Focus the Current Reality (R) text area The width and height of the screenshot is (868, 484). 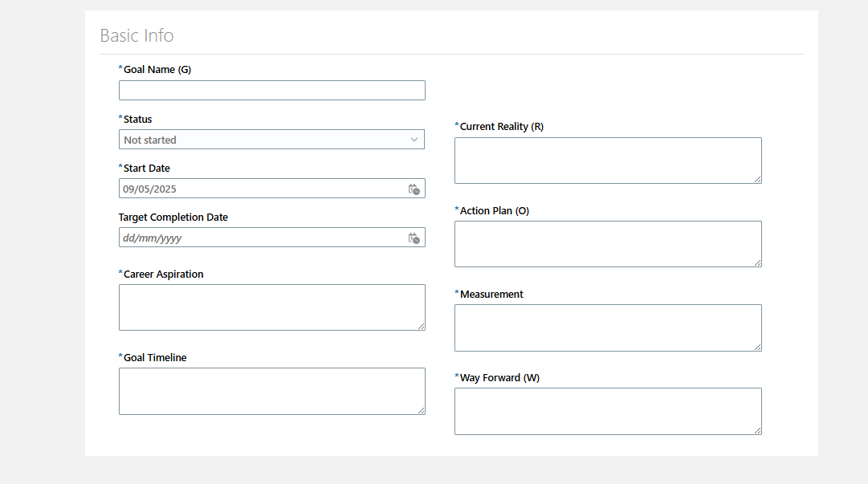pyautogui.click(x=608, y=161)
